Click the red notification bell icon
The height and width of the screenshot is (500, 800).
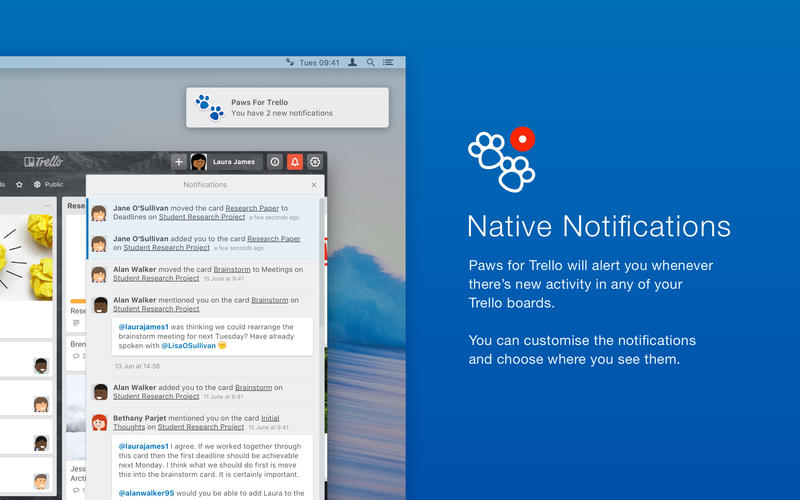[x=295, y=162]
